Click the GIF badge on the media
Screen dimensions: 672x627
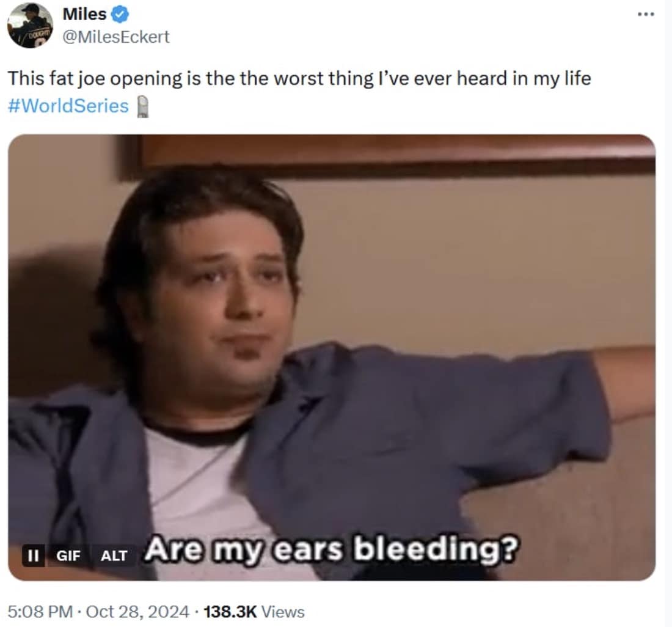pyautogui.click(x=68, y=555)
